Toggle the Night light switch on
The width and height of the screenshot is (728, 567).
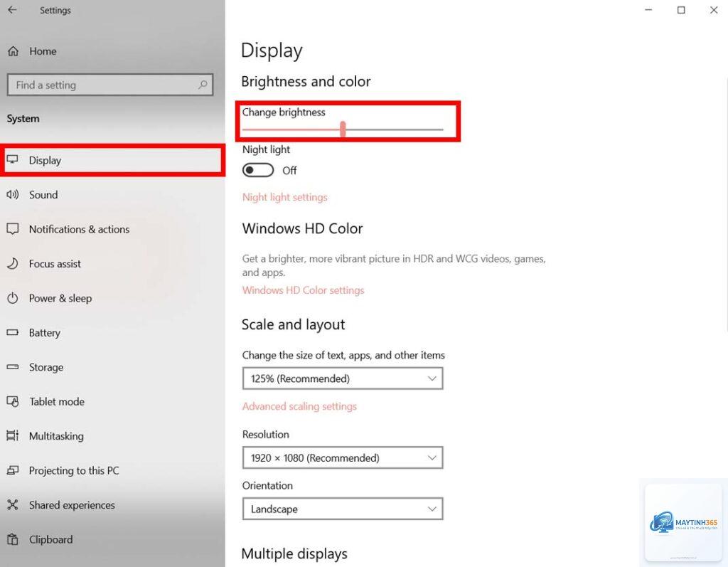click(258, 170)
